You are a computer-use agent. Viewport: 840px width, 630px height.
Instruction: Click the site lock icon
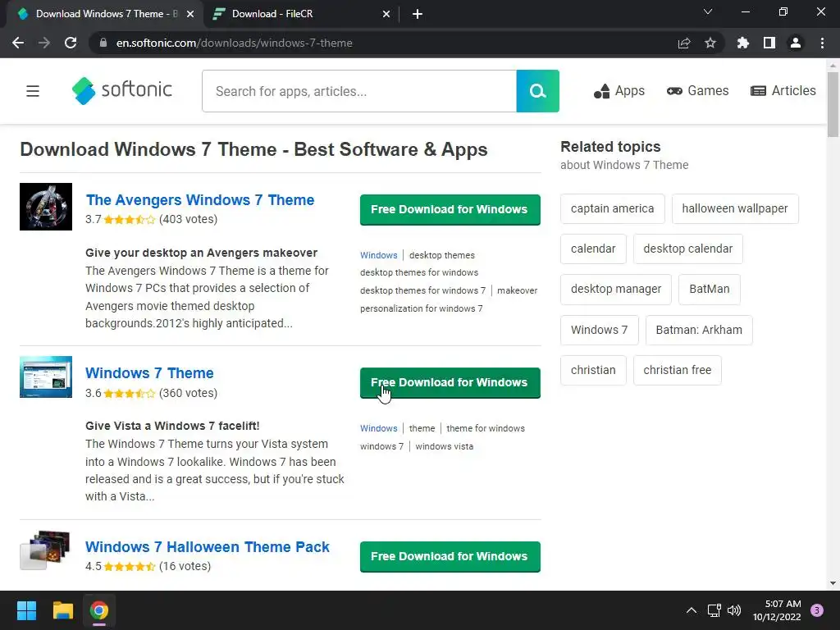(103, 43)
